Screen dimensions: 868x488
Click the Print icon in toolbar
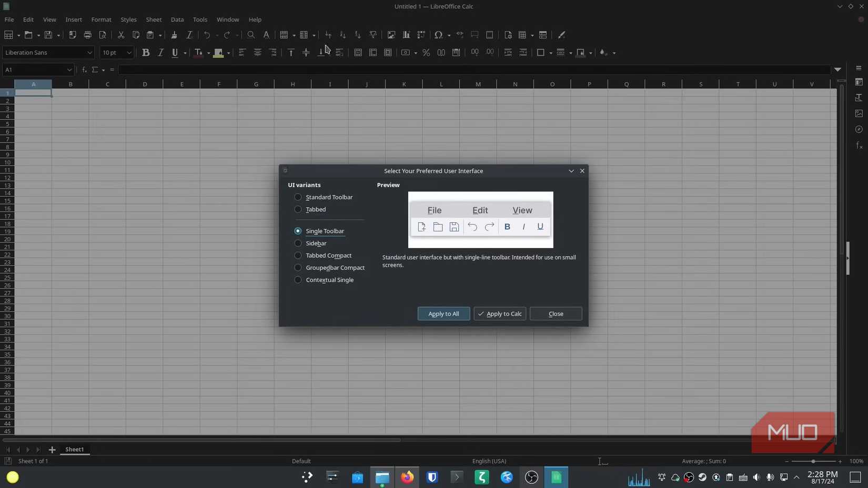click(87, 35)
